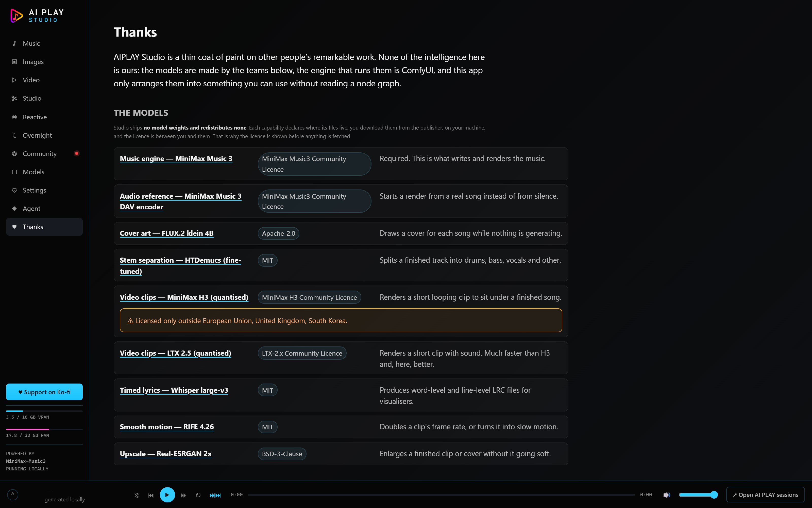
Task: Open Video via the triangle icon
Action: point(14,80)
